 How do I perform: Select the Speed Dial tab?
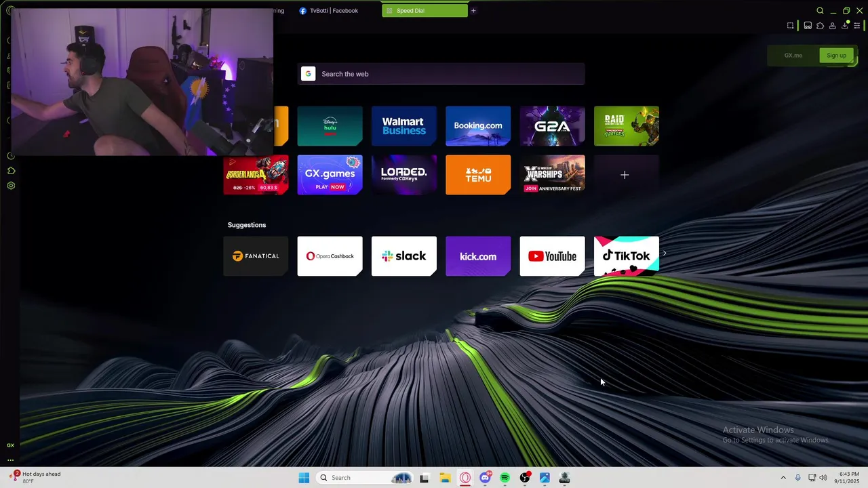[x=425, y=11]
